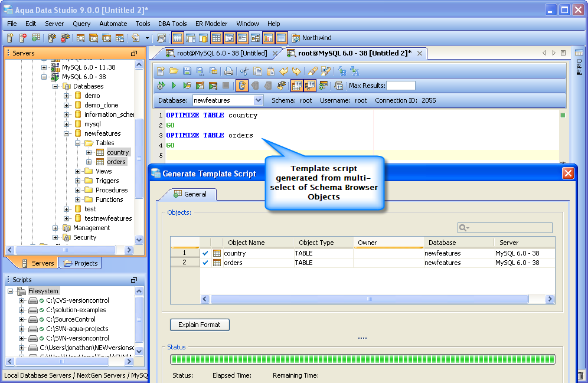Toggle the checkmark for country row
This screenshot has width=588, height=383.
coord(205,253)
